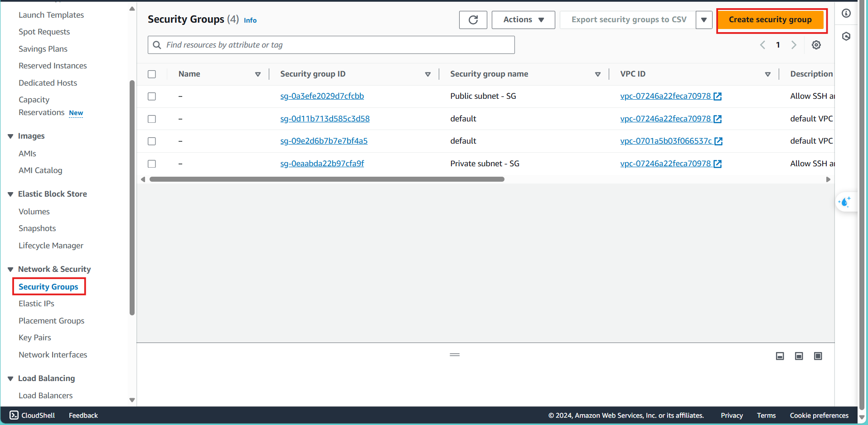Open the info panel icon
The height and width of the screenshot is (425, 868).
(846, 13)
